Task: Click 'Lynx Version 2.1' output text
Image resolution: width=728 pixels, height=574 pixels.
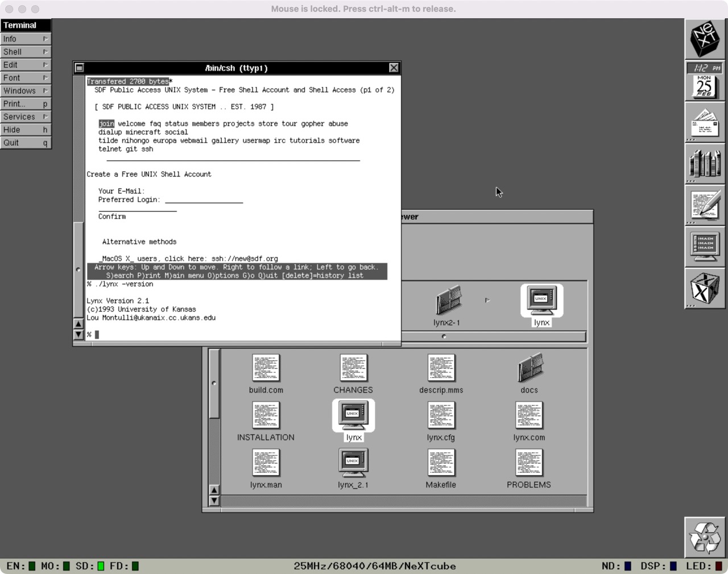Action: 118,301
